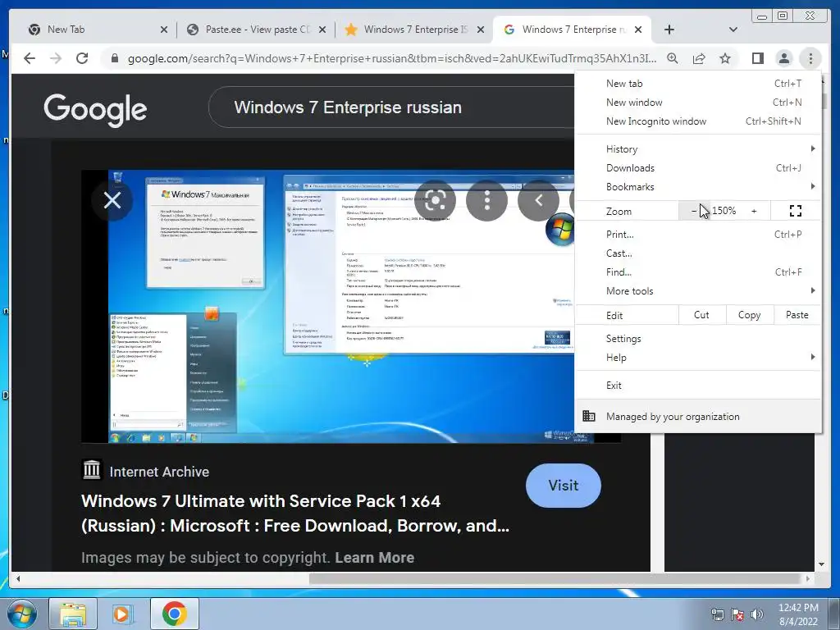Viewport: 840px width, 630px height.
Task: Click the scroll down arrow
Action: point(821,564)
